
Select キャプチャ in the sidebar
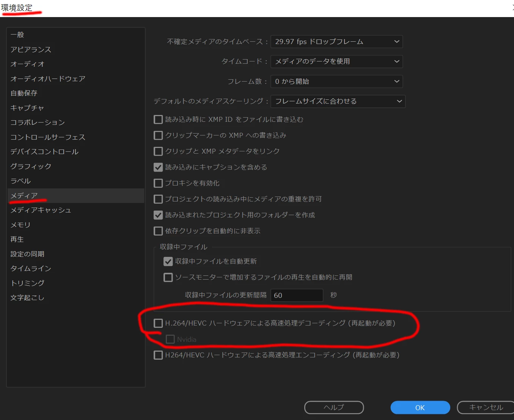pos(76,108)
